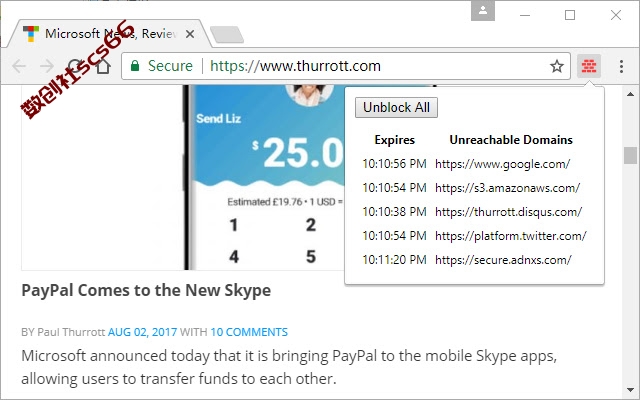Screen dimensions: 640x400
Task: Select the https://www.google.com/ domain entry
Action: pyautogui.click(x=502, y=164)
